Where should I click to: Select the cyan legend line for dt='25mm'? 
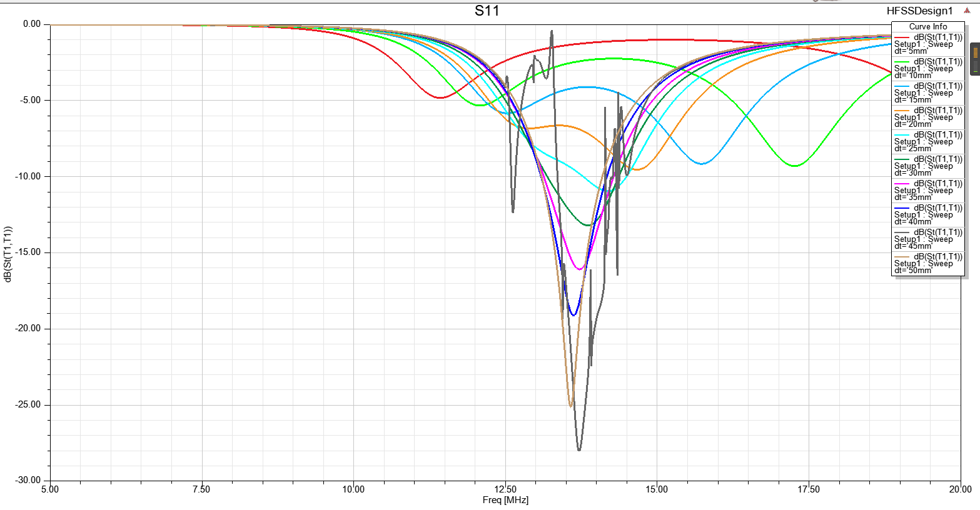pos(903,136)
